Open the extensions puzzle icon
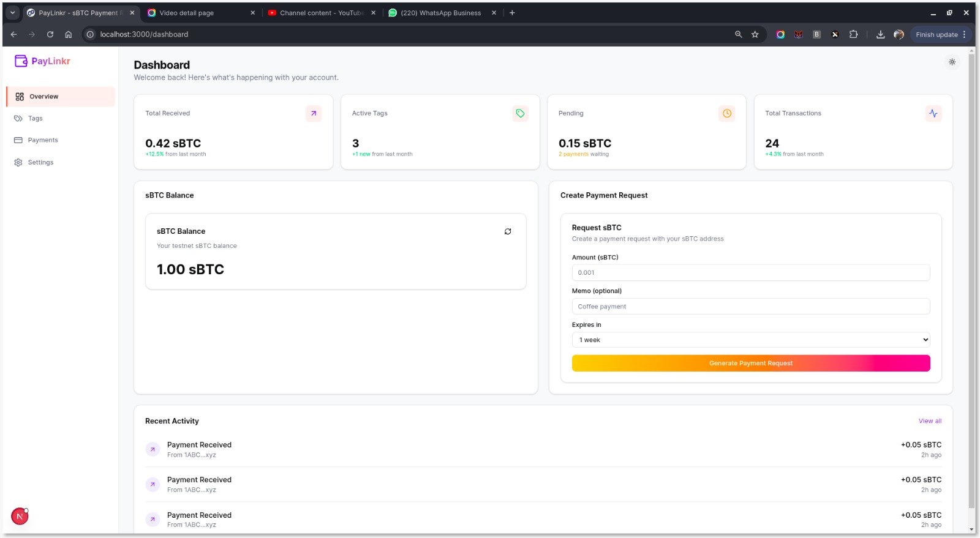980x538 pixels. coord(853,34)
